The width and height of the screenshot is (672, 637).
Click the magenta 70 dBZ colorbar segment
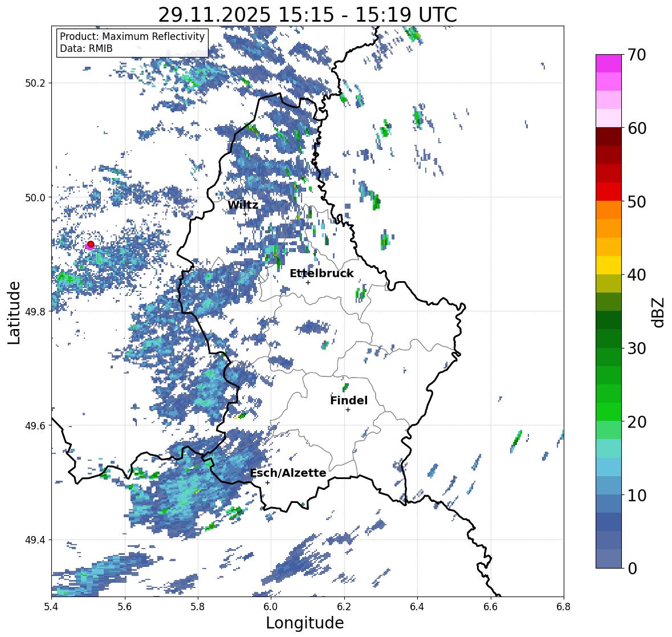[x=609, y=63]
